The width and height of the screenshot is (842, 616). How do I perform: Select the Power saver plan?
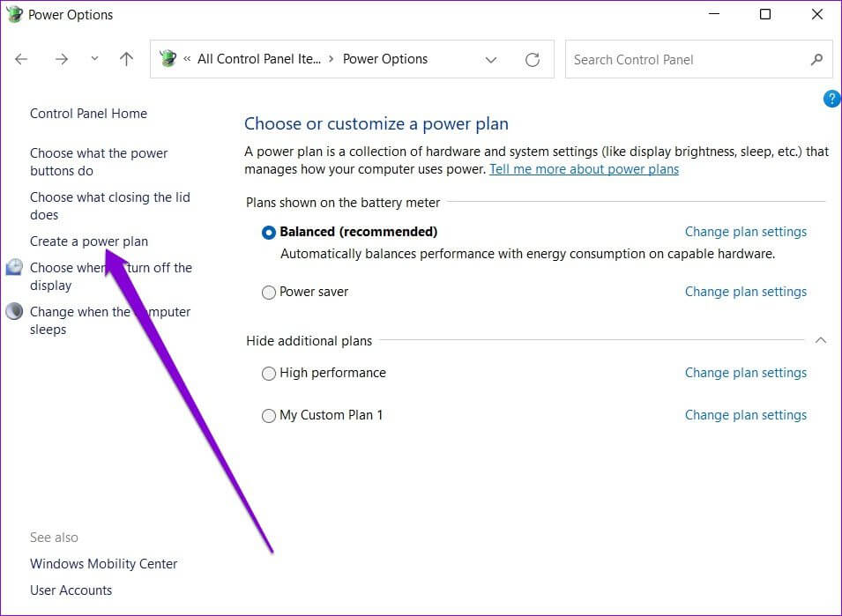[x=269, y=293]
